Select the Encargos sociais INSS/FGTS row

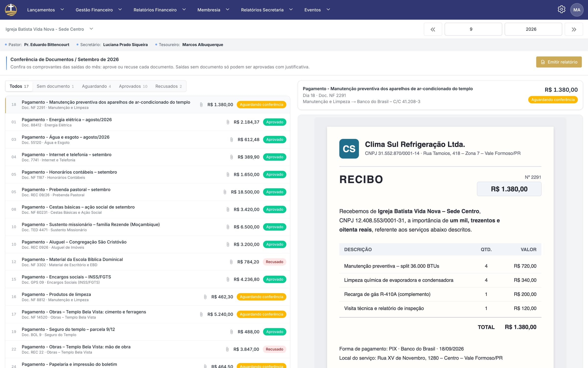[x=147, y=279]
